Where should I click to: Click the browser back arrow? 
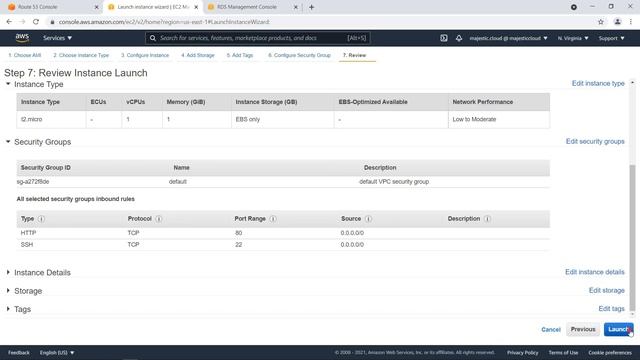coord(9,22)
